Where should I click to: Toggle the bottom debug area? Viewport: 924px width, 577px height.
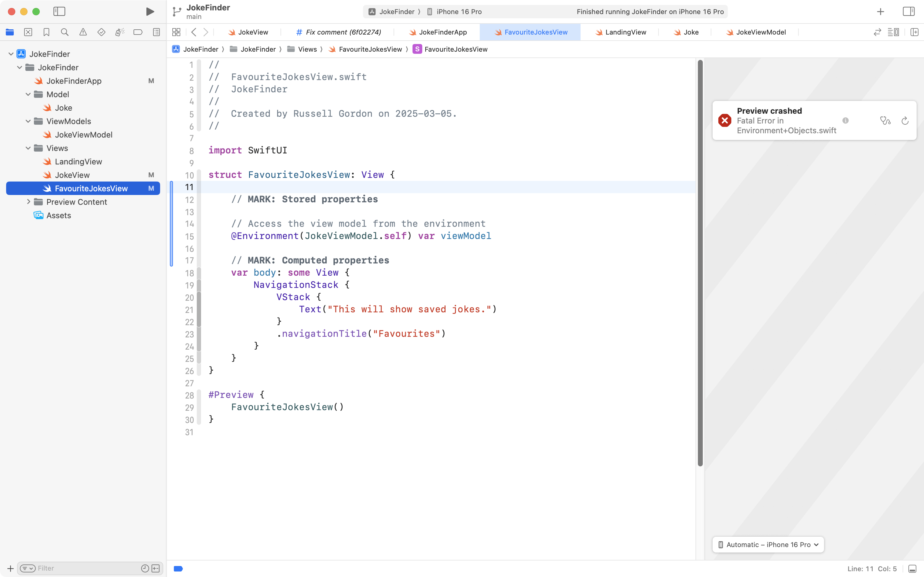point(912,569)
